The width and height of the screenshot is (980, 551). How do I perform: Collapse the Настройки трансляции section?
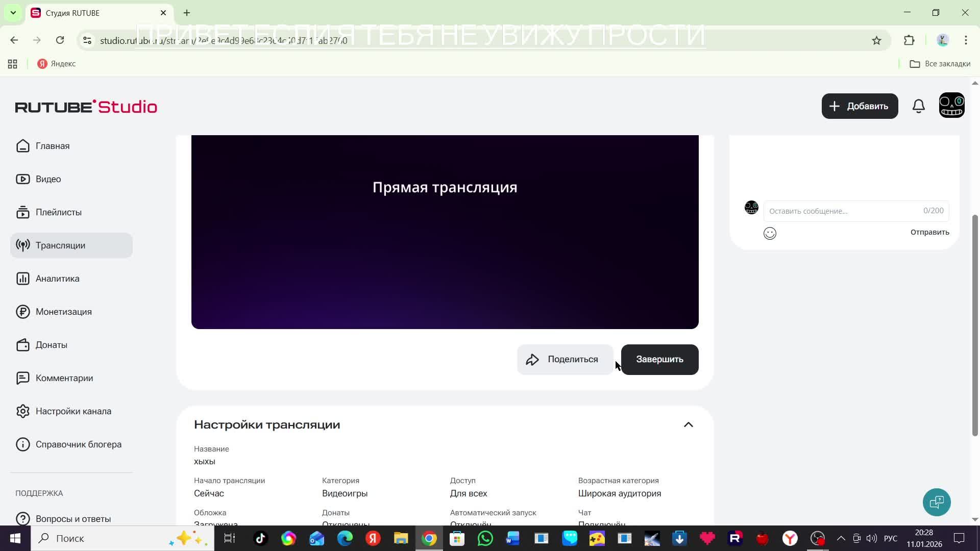point(688,424)
